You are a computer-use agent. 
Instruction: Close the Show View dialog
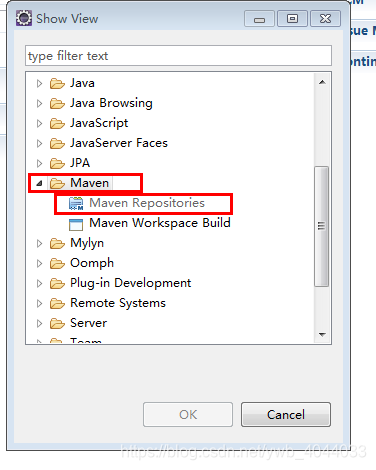325,19
